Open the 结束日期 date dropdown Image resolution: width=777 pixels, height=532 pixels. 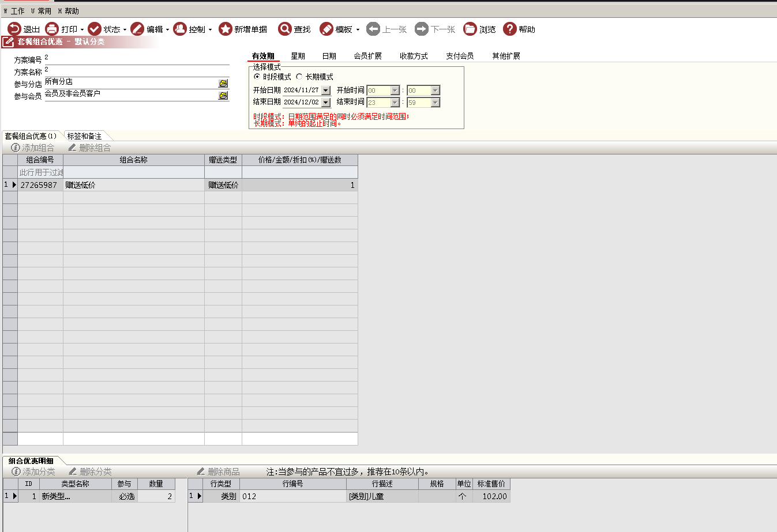click(x=326, y=103)
